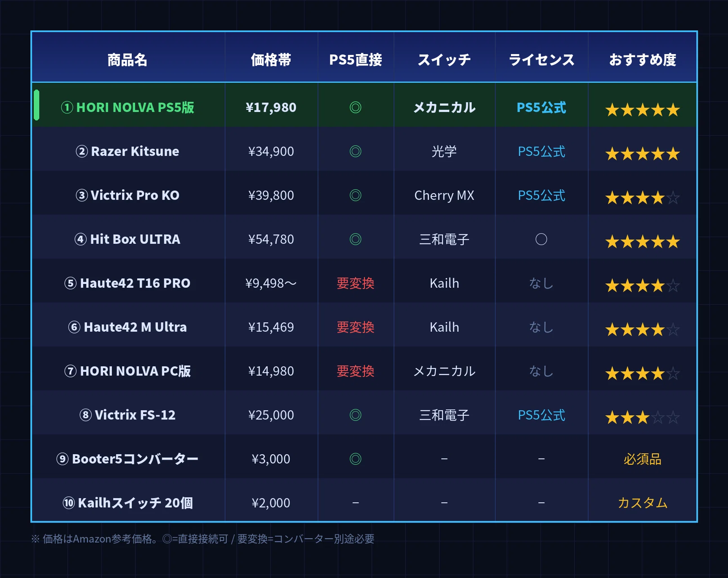
Task: Click the スイッチ column header
Action: coord(444,60)
